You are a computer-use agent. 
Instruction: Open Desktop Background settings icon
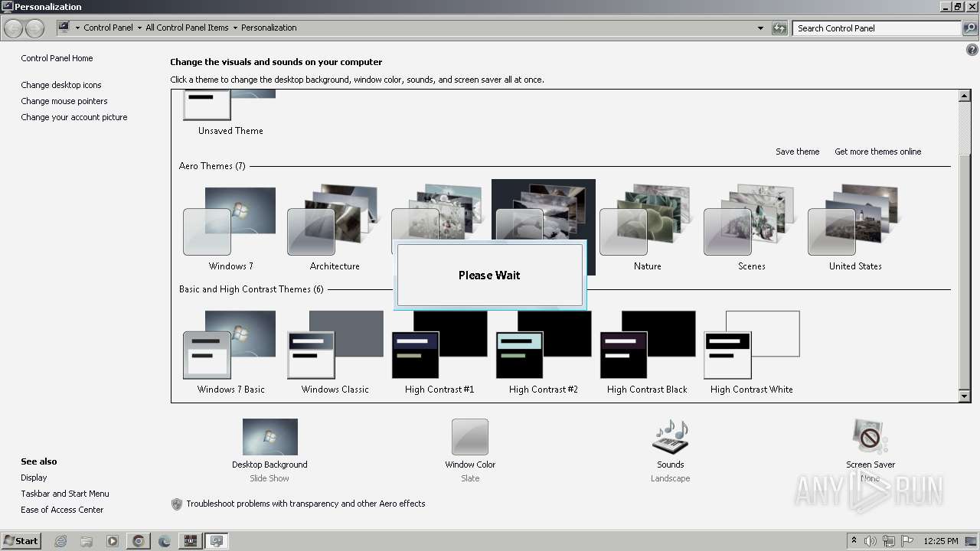pyautogui.click(x=269, y=437)
